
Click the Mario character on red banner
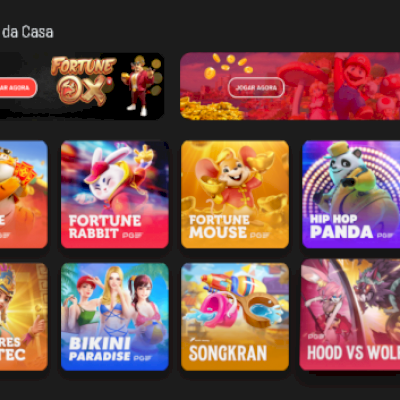pos(353,83)
